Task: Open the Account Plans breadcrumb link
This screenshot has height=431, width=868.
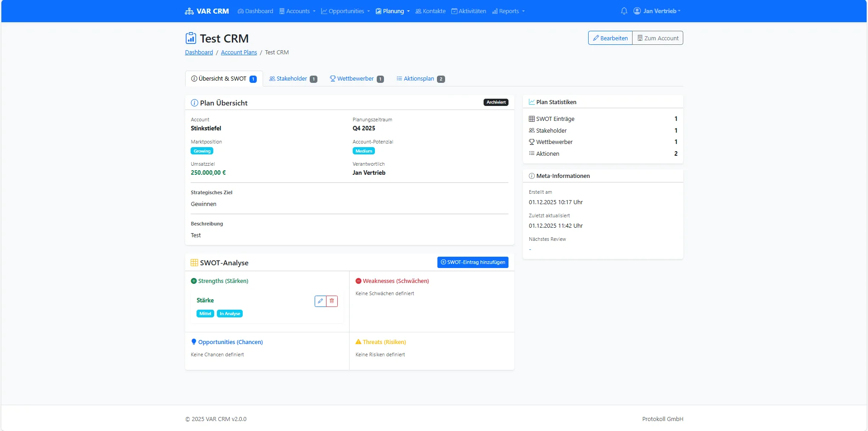Action: (239, 52)
